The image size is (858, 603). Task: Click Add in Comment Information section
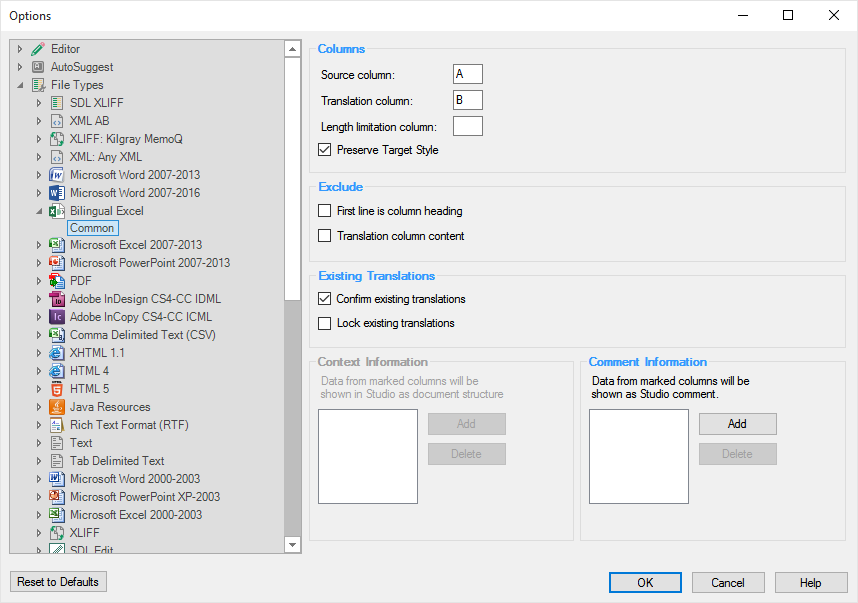point(737,424)
